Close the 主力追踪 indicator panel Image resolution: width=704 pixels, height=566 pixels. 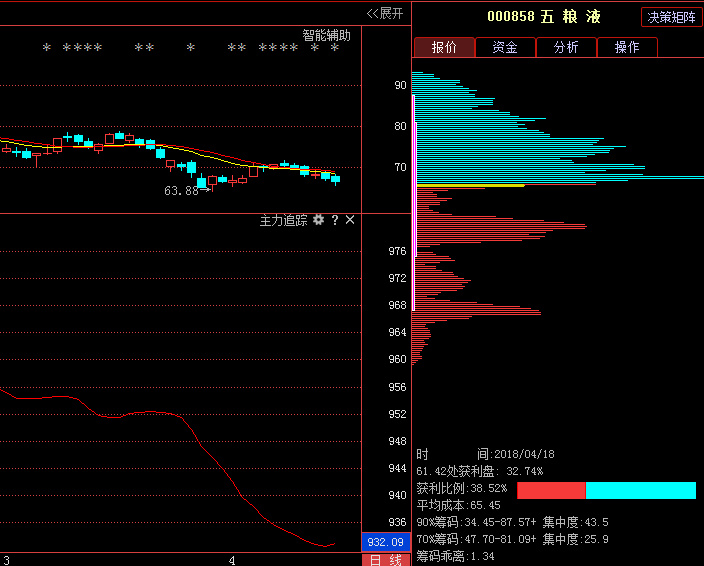click(350, 220)
